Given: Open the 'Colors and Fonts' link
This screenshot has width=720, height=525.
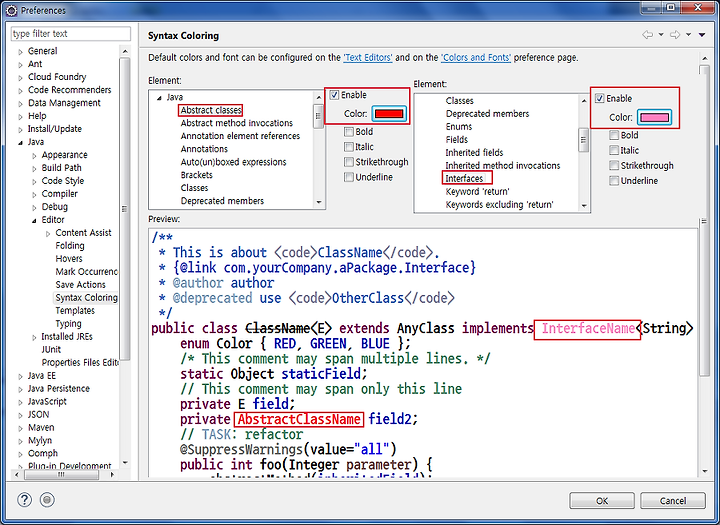Looking at the screenshot, I should pos(476,57).
